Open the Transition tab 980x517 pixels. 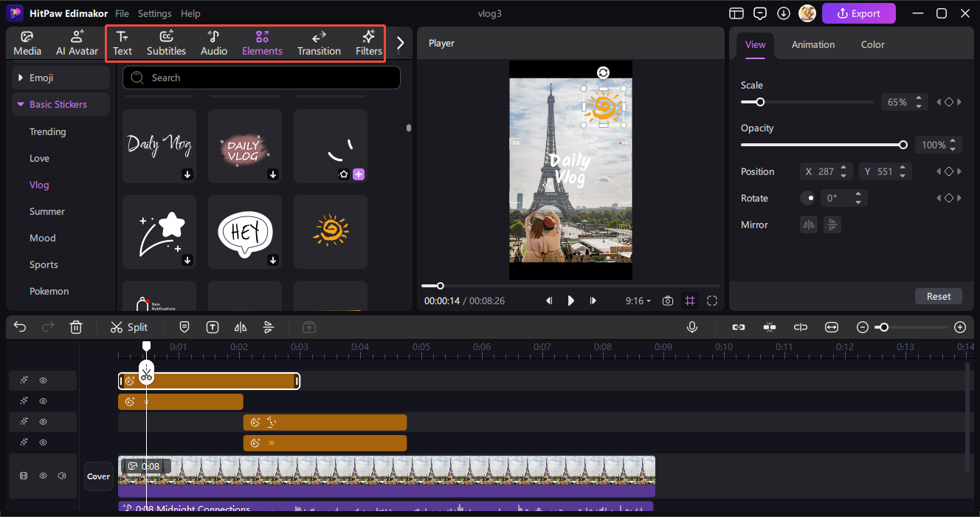point(319,44)
